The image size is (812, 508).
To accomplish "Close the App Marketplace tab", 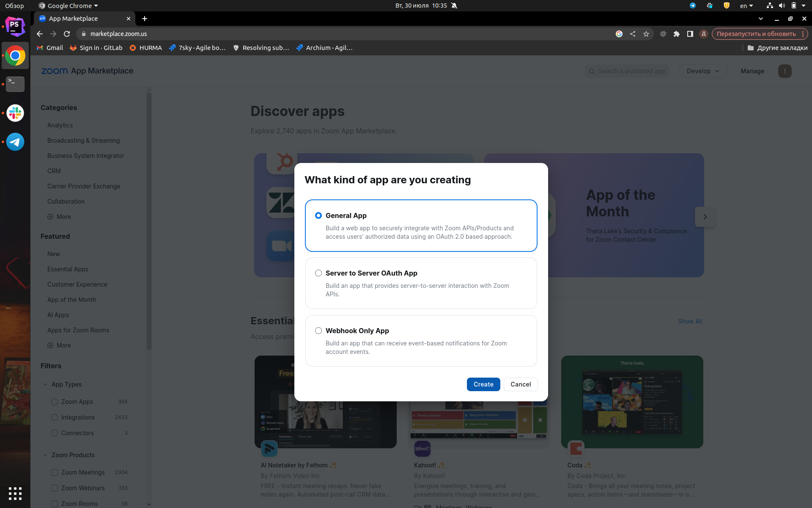I will coord(129,19).
